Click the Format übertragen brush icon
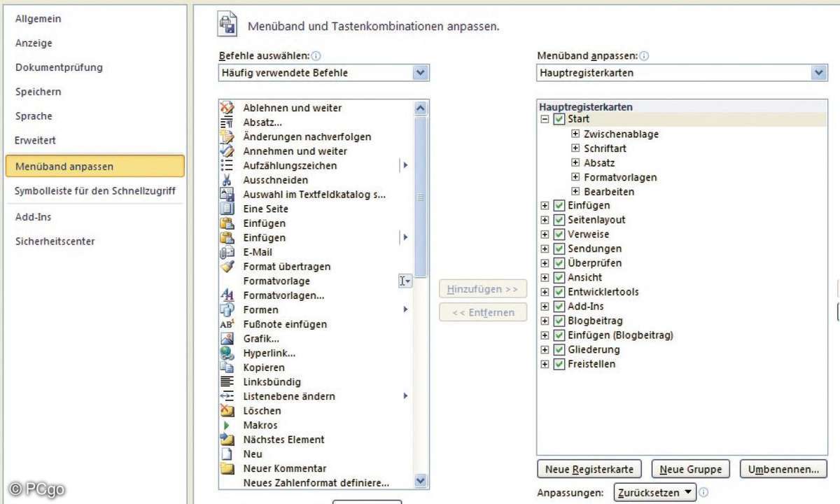This screenshot has height=504, width=840. (x=227, y=267)
